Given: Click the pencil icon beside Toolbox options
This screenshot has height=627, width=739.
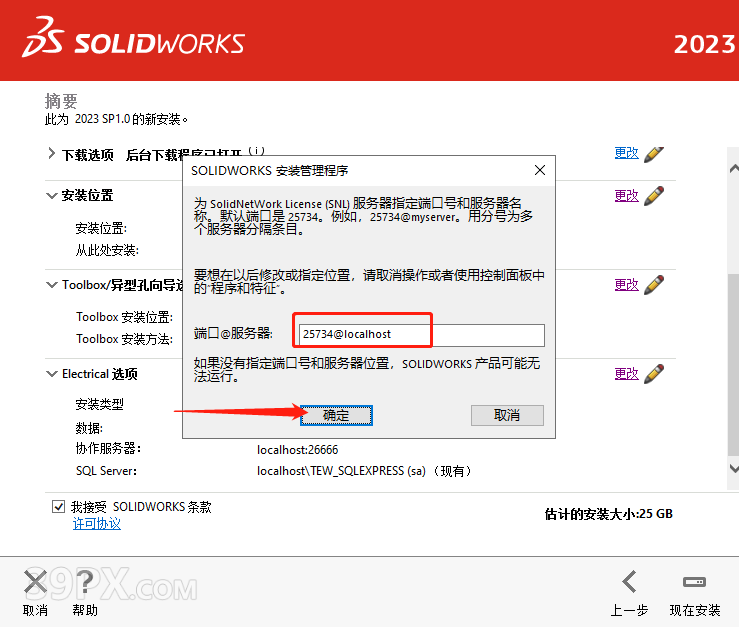Looking at the screenshot, I should point(654,285).
